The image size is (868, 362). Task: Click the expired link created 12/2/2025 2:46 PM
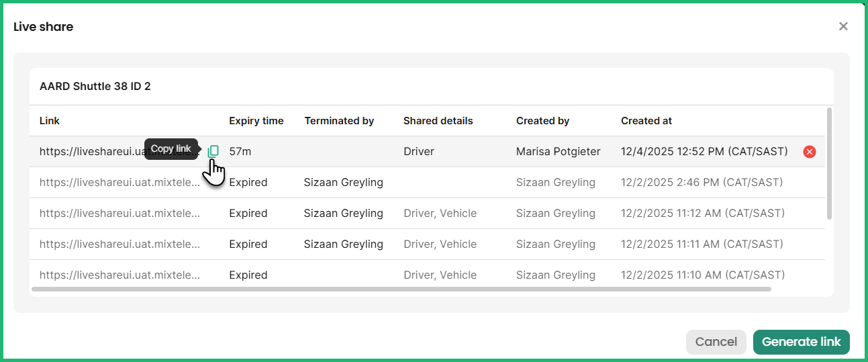point(119,183)
